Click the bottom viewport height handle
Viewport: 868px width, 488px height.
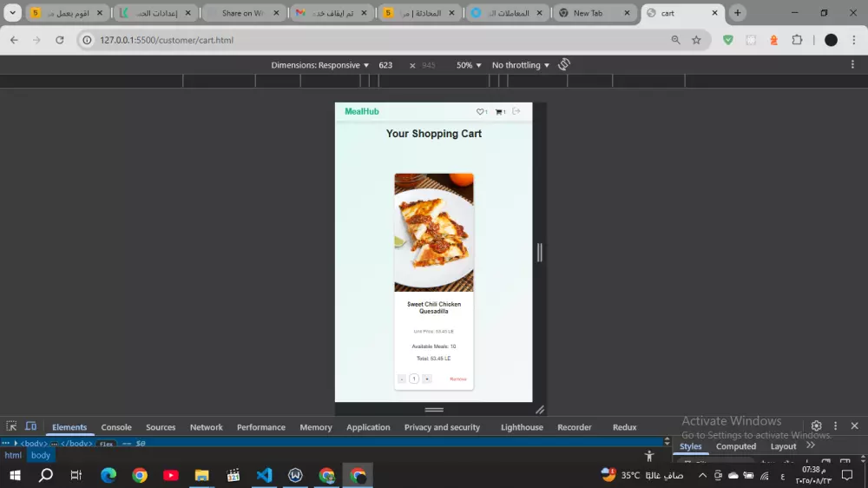coord(434,410)
